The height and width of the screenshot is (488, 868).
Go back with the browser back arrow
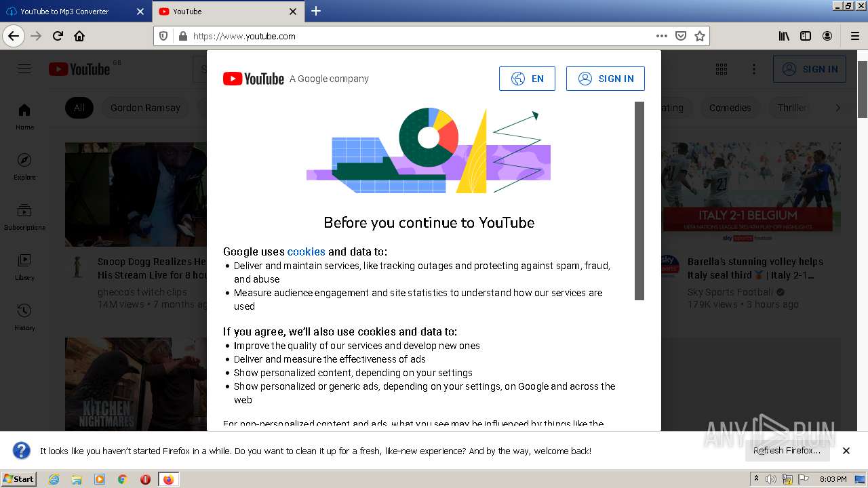tap(14, 36)
